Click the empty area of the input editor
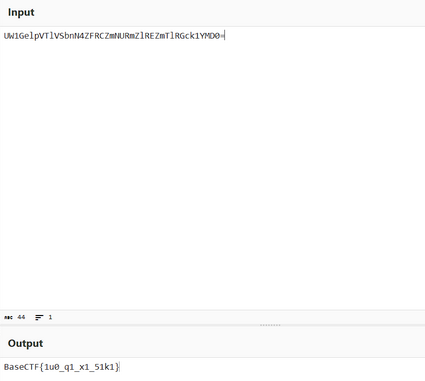 click(x=212, y=173)
